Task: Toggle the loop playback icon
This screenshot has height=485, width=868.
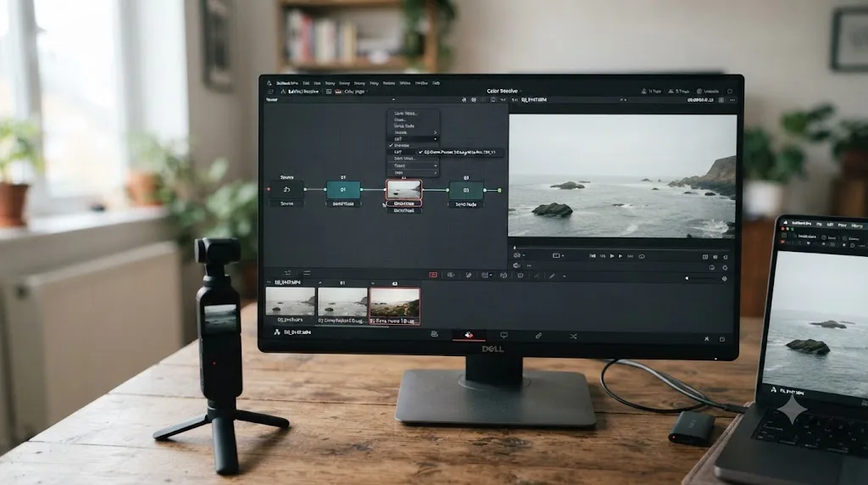Action: (x=642, y=256)
